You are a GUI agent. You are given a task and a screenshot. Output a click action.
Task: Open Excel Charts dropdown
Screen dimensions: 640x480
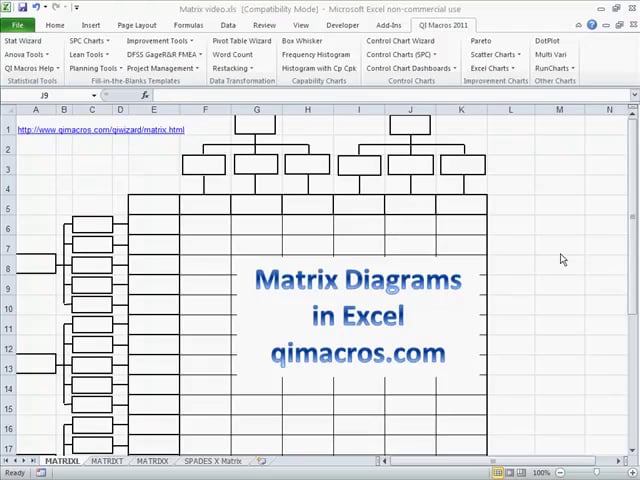click(492, 68)
